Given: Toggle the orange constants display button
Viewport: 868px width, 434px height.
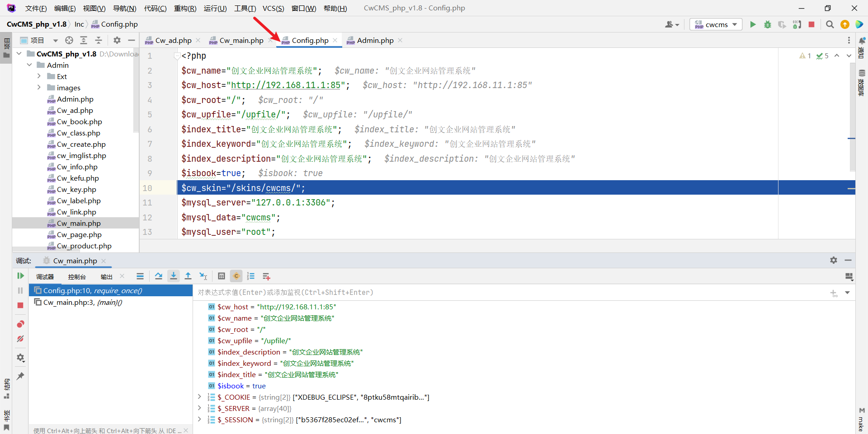Looking at the screenshot, I should [x=236, y=276].
